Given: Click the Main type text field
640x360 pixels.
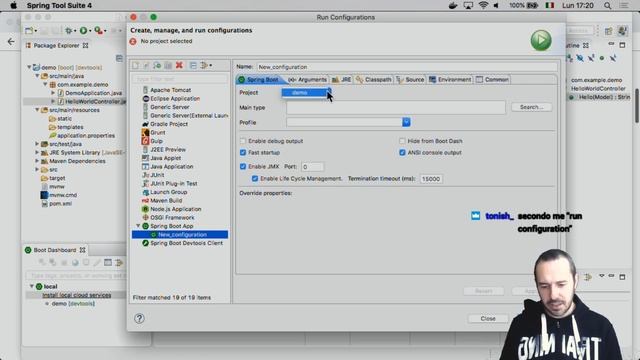Looking at the screenshot, I should (x=396, y=107).
